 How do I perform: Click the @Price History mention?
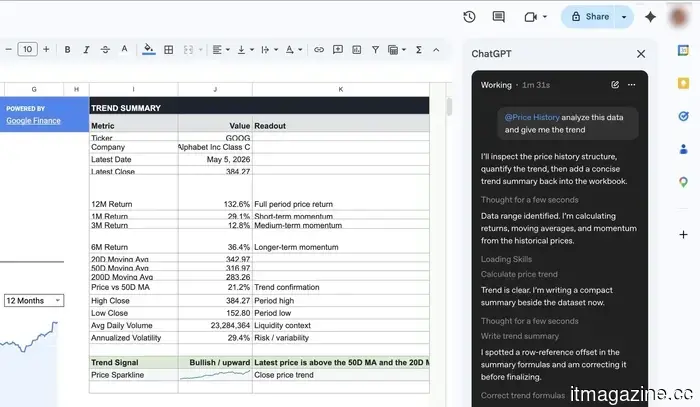click(532, 117)
